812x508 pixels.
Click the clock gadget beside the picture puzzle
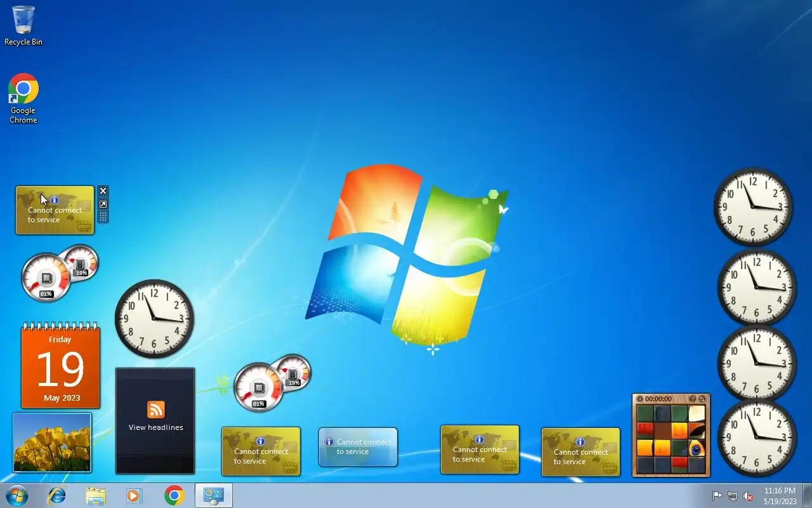pos(757,438)
